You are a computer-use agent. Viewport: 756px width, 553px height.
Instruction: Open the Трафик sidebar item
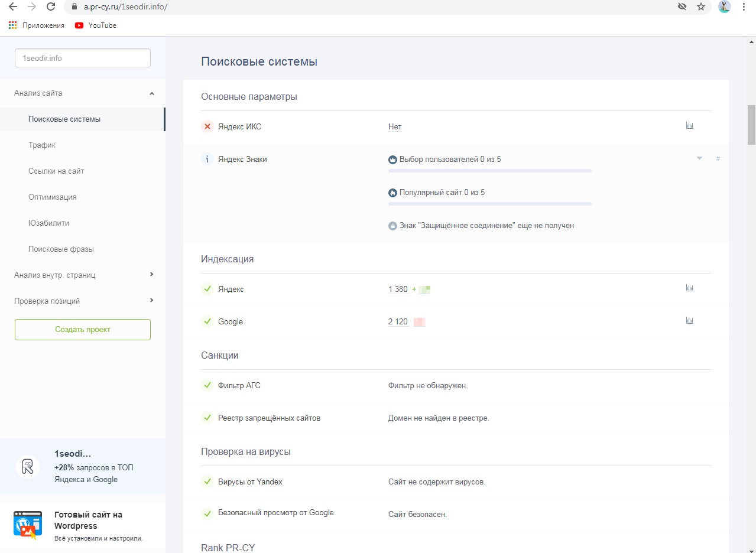[x=42, y=145]
